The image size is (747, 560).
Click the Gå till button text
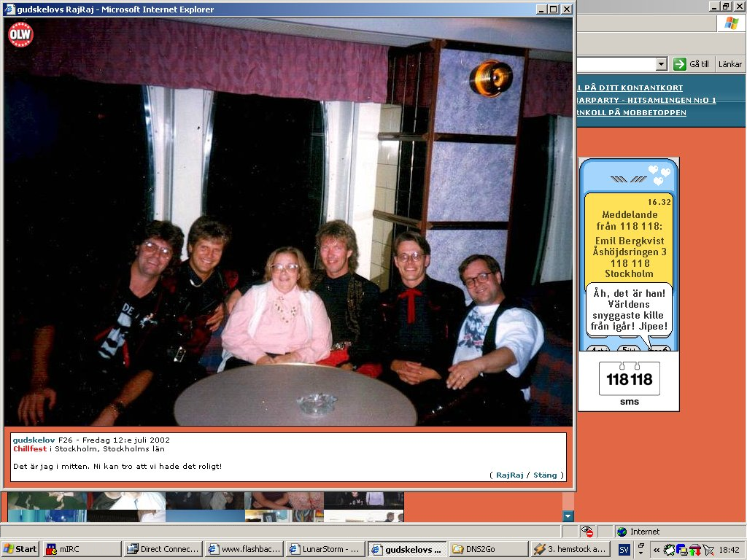pos(699,64)
